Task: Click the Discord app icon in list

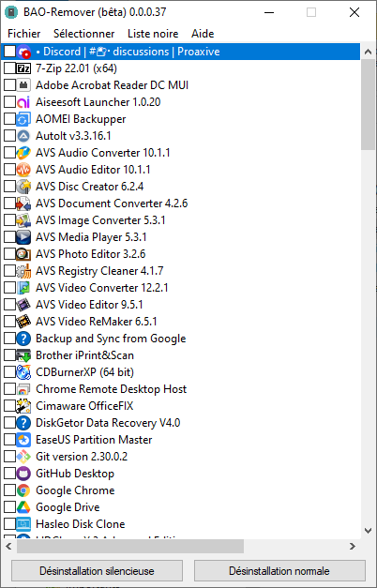Action: [23, 52]
